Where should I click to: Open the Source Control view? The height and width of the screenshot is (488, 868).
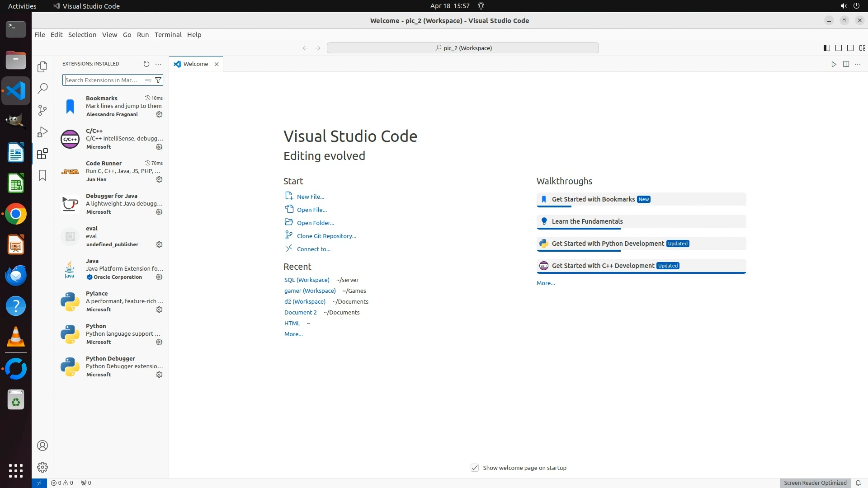[x=42, y=110]
